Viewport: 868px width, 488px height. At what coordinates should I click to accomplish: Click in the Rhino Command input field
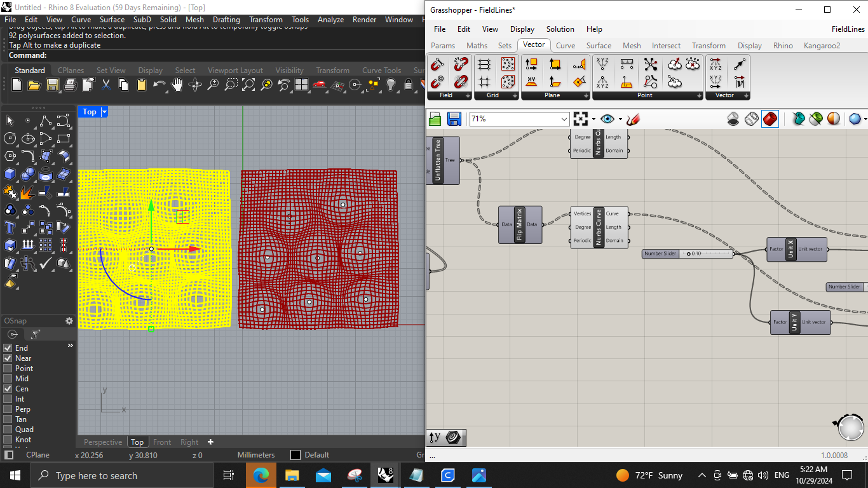tap(235, 56)
